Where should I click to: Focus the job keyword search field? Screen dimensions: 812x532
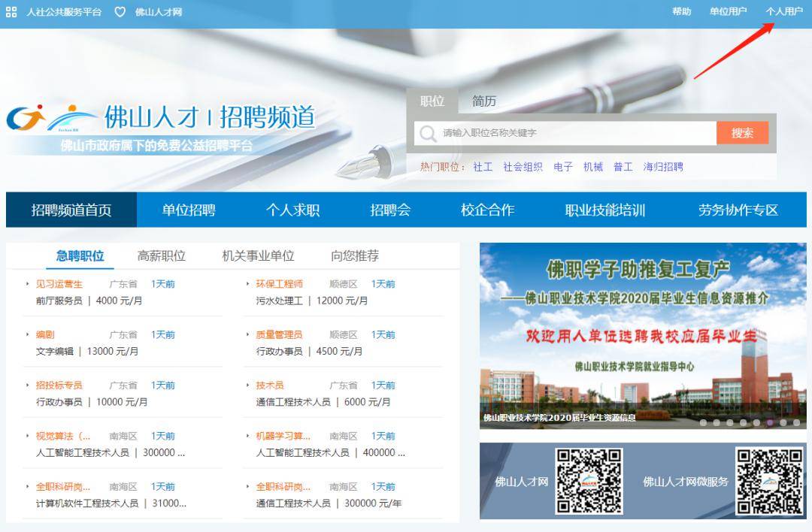click(x=565, y=133)
